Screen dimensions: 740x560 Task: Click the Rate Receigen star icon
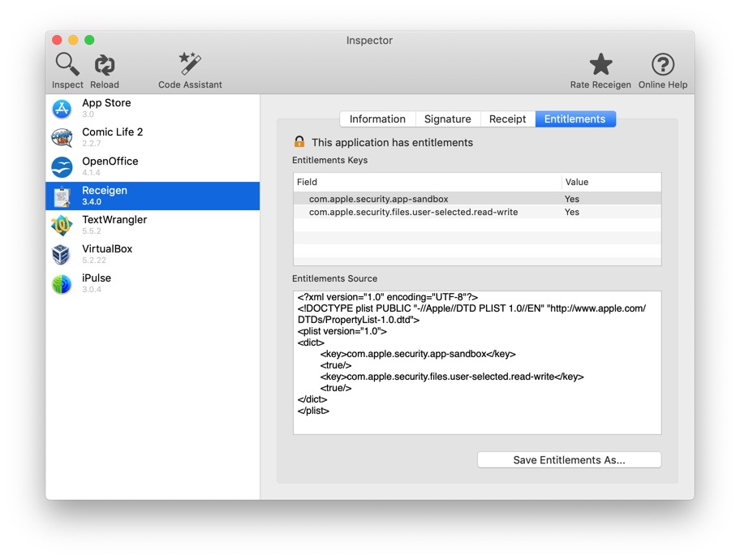pyautogui.click(x=600, y=64)
